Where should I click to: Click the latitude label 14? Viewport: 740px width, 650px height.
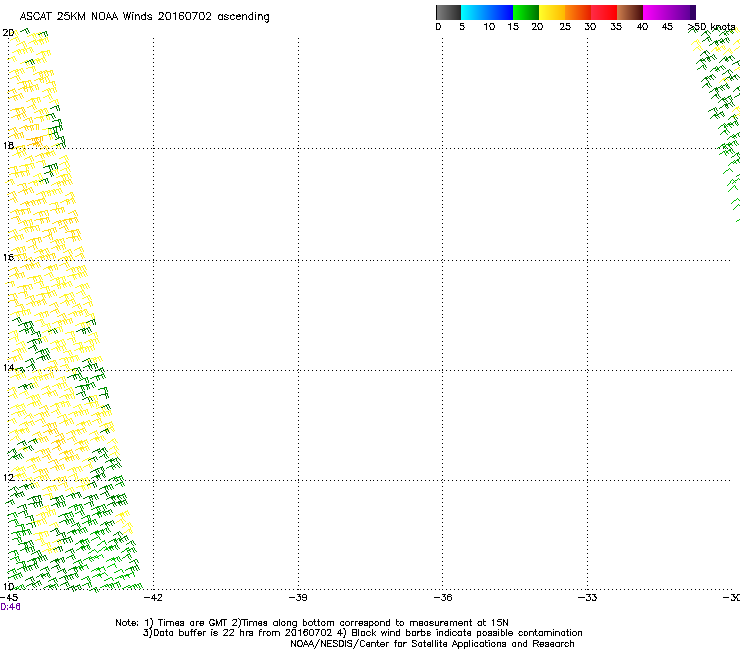point(8,367)
